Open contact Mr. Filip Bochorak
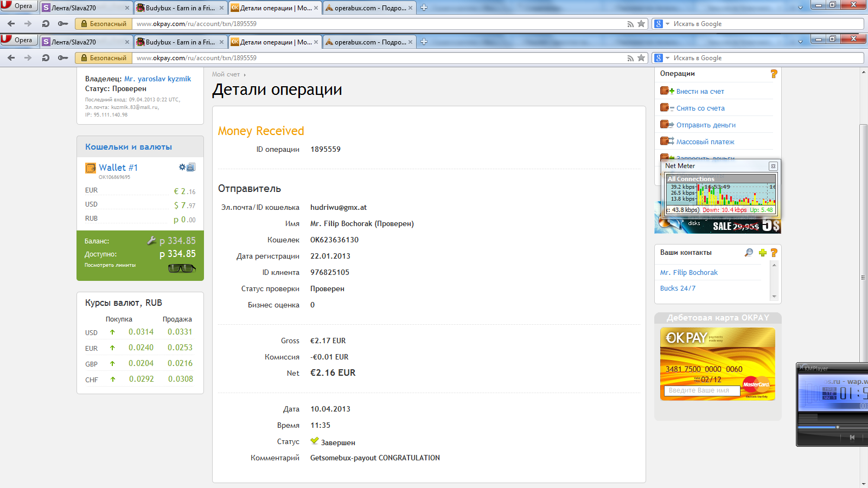 (688, 273)
